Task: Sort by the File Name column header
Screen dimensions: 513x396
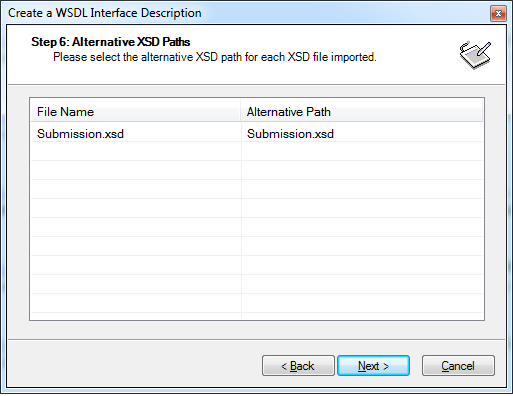Action: (135, 112)
